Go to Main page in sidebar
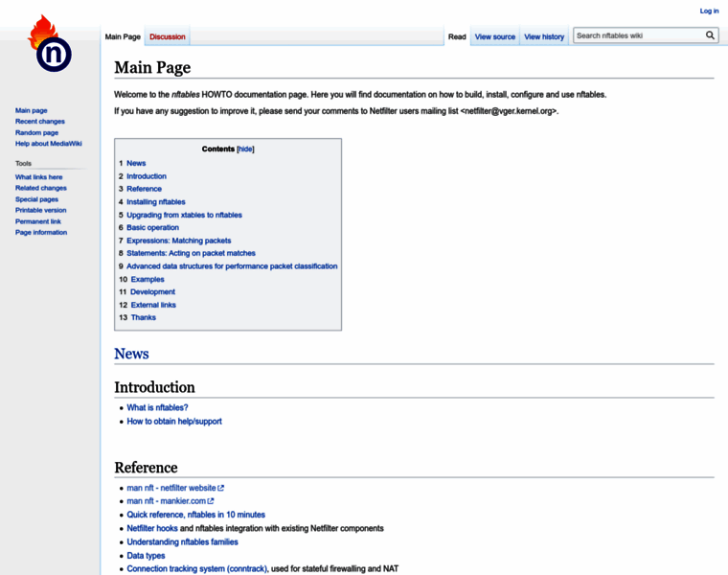The height and width of the screenshot is (575, 728). [31, 110]
